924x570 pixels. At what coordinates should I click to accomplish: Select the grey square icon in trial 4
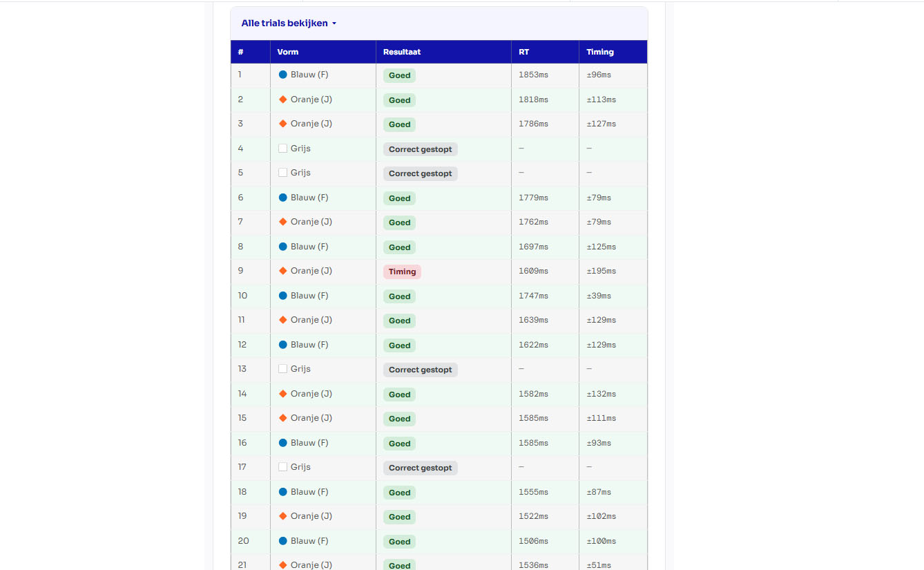click(x=282, y=147)
